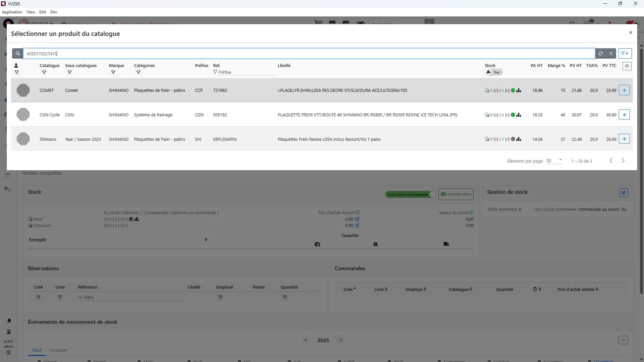Viewport: 644px width, 362px height.
Task: Toggle the Stock 'Tous' switch
Action: click(493, 72)
